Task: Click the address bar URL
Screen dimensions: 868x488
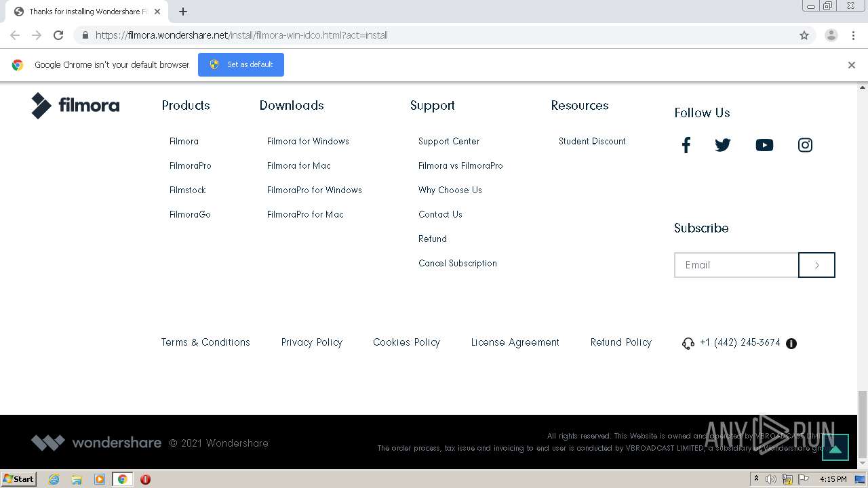Action: (x=241, y=35)
